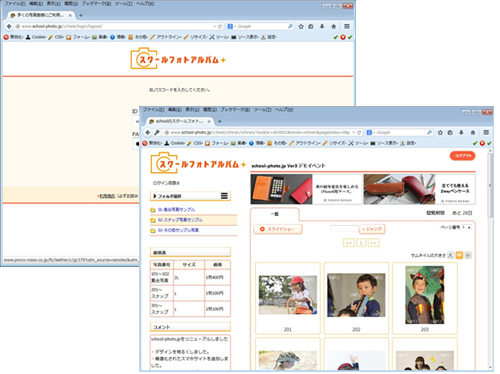Click the orange logout button
Viewport: 500px width, 374px height.
(x=463, y=156)
